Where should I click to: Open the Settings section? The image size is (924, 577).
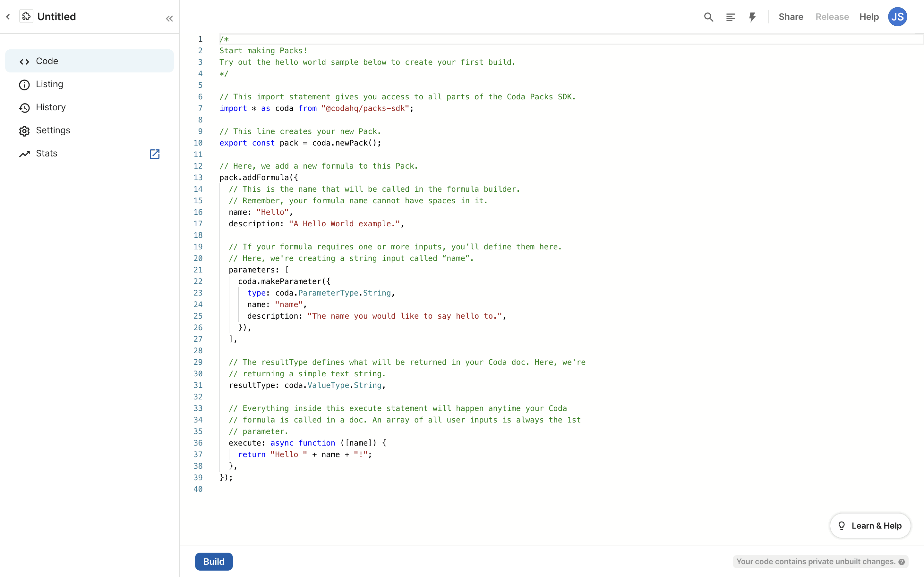[x=53, y=130]
